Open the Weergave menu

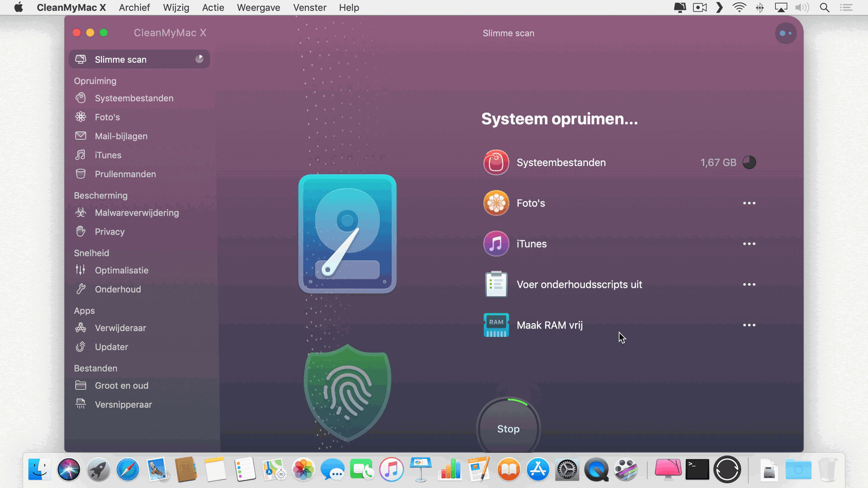(x=258, y=8)
